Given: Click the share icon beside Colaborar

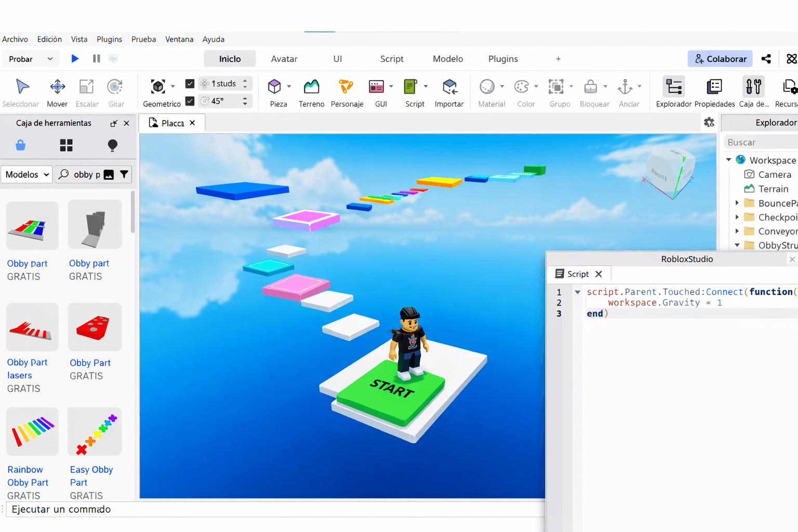Looking at the screenshot, I should [x=766, y=59].
